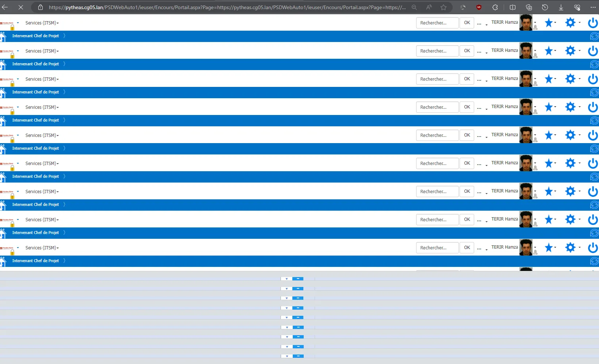
Task: Go back with the browser back arrow
Action: 5,7
